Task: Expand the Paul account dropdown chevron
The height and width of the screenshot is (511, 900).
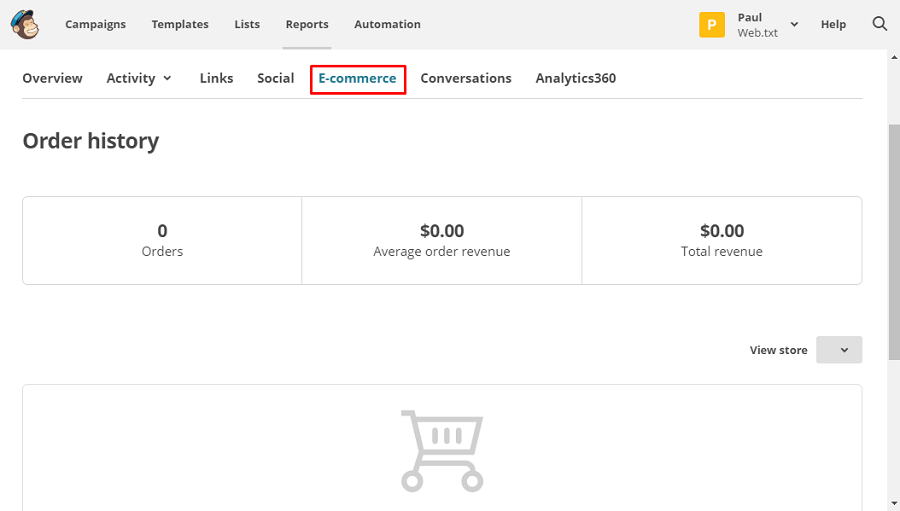Action: (x=794, y=24)
